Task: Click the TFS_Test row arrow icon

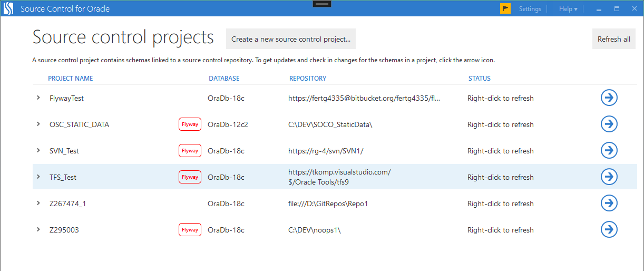Action: click(x=609, y=177)
